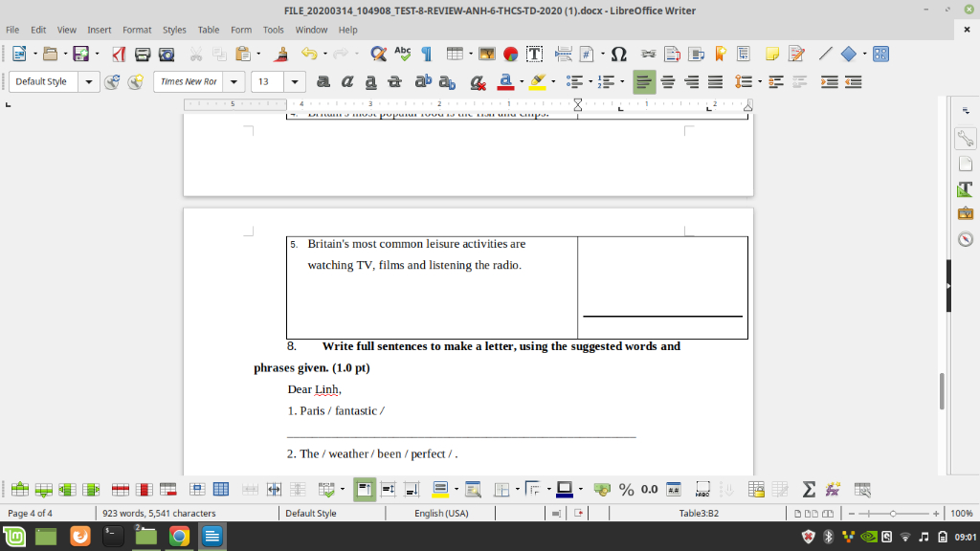Click the LibreOffice Writer taskbar icon
Viewport: 980px width, 551px height.
point(212,536)
